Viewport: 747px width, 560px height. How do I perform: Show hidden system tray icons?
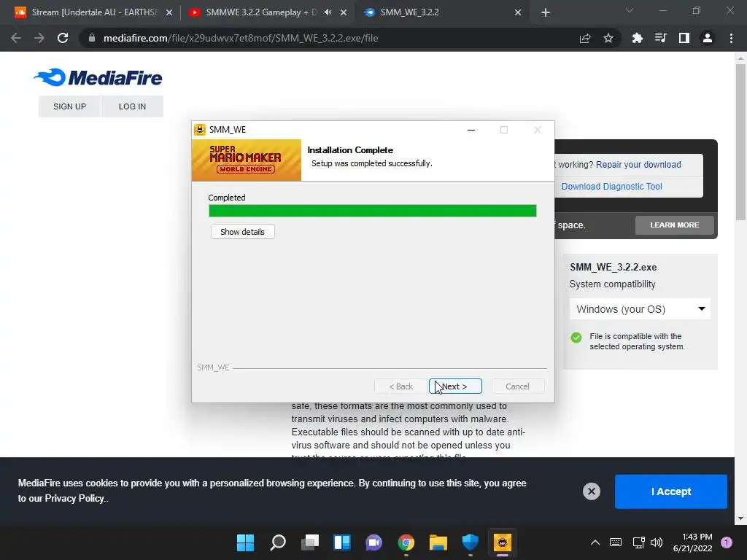595,542
